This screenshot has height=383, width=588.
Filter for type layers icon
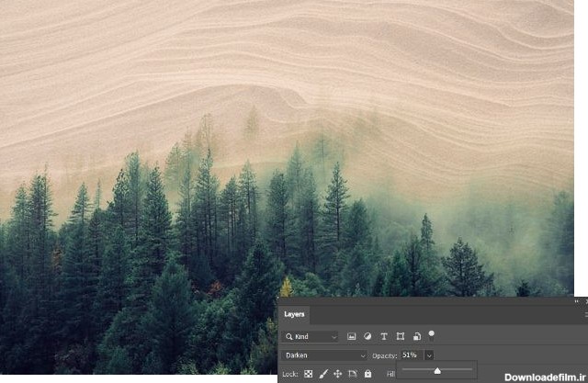pos(384,337)
